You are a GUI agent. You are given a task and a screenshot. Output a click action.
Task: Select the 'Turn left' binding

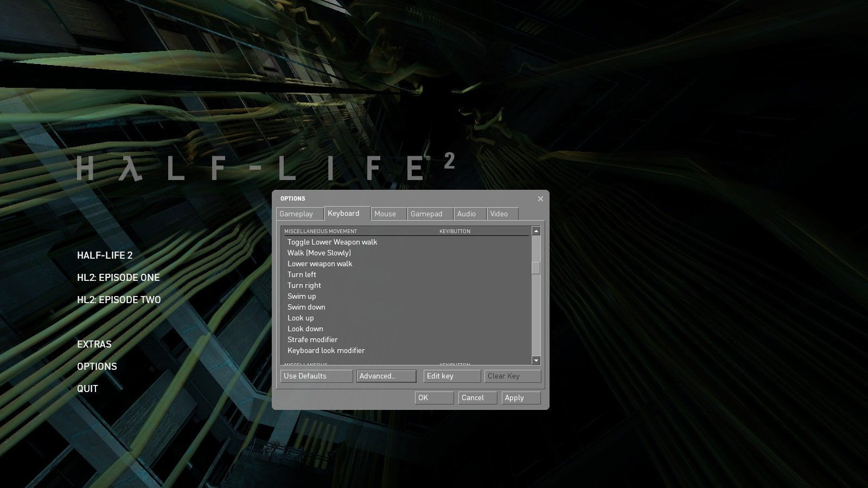[406, 274]
